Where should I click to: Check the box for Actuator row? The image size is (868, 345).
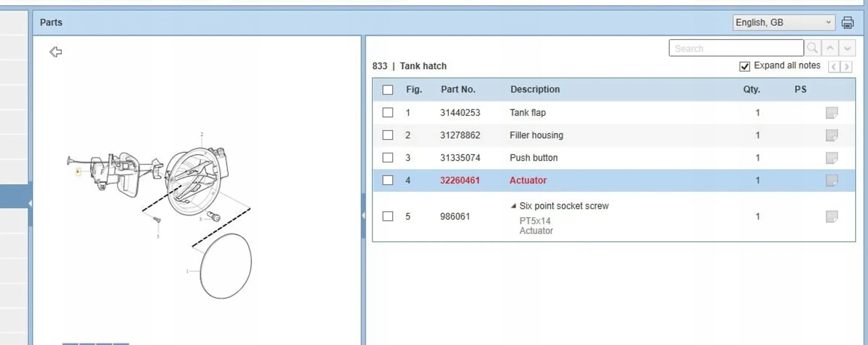pyautogui.click(x=387, y=180)
